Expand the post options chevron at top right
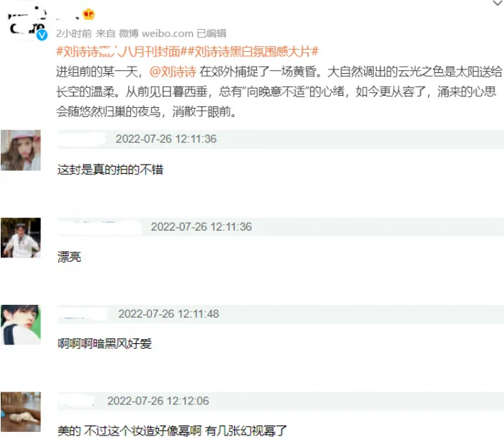Viewport: 504px width, 439px height. coord(498,4)
